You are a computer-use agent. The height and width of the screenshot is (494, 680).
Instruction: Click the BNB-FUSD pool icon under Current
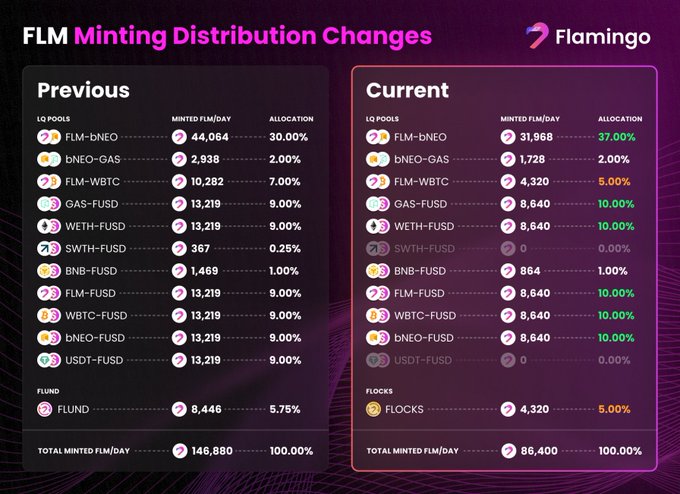[378, 271]
